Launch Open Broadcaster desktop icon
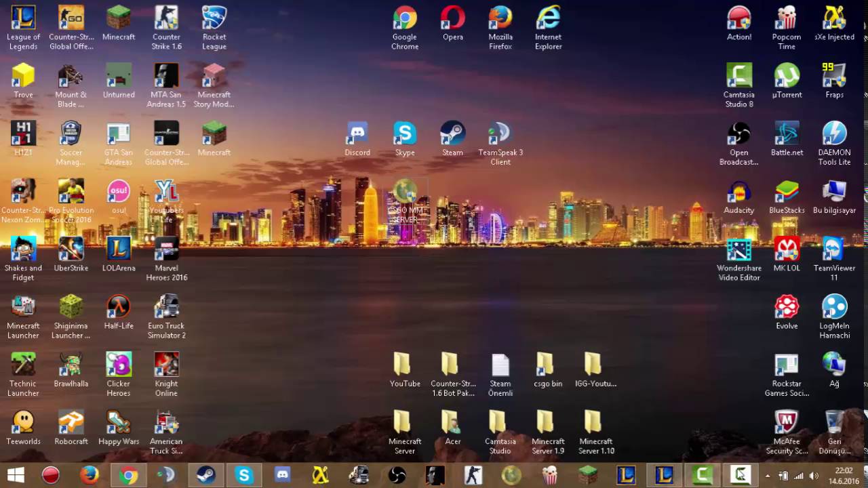The height and width of the screenshot is (488, 868). 739,143
